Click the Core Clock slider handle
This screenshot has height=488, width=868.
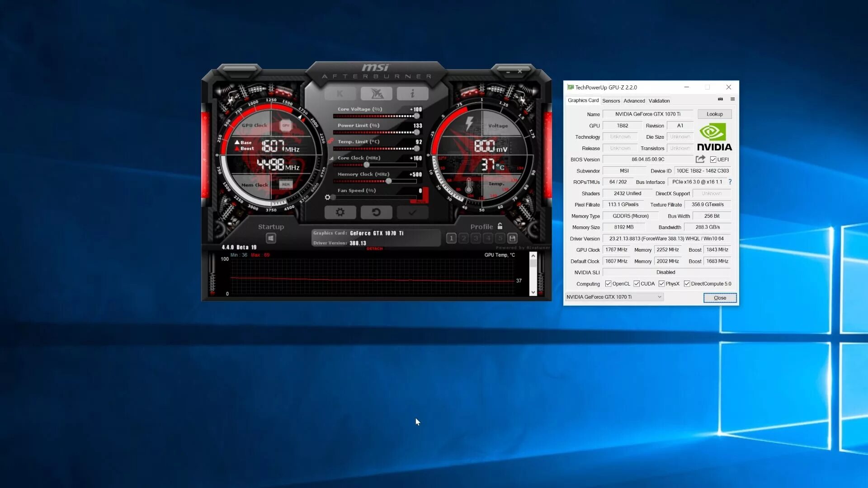(367, 165)
